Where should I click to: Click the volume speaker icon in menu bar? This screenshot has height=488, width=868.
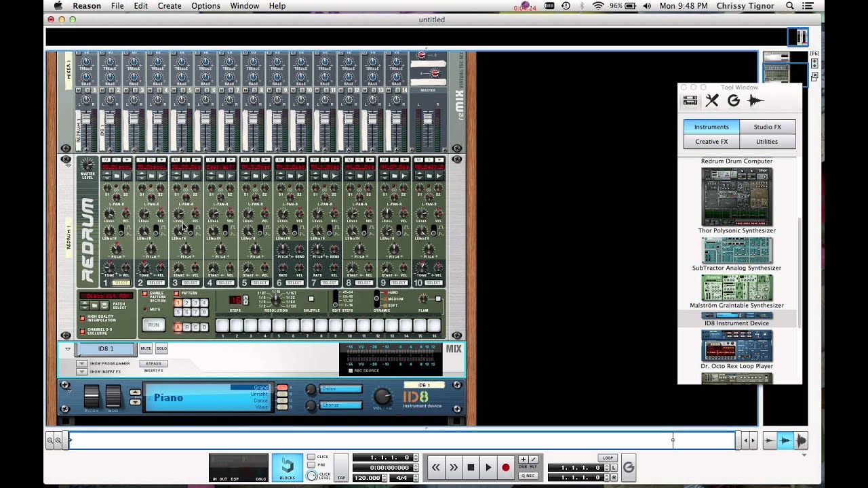pyautogui.click(x=647, y=5)
